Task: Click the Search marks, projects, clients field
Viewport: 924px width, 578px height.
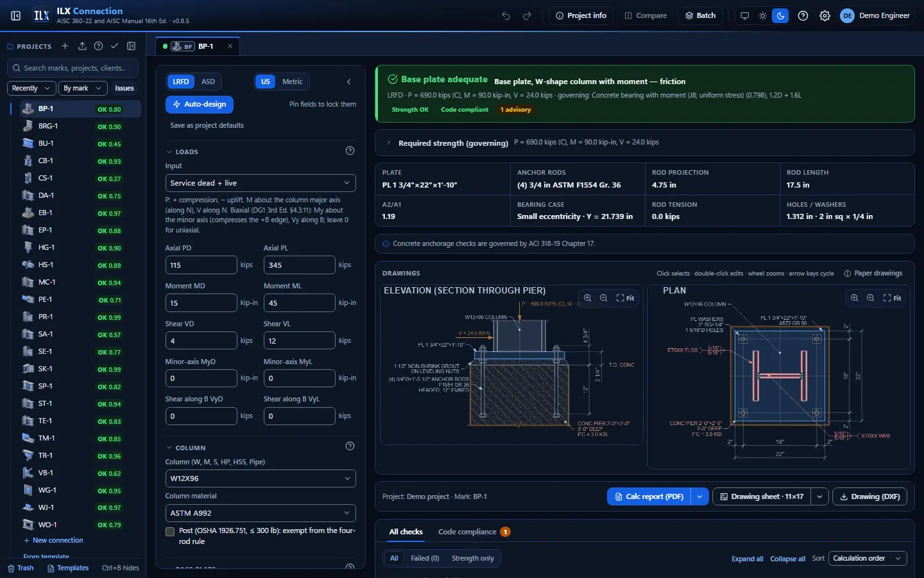Action: [x=73, y=68]
